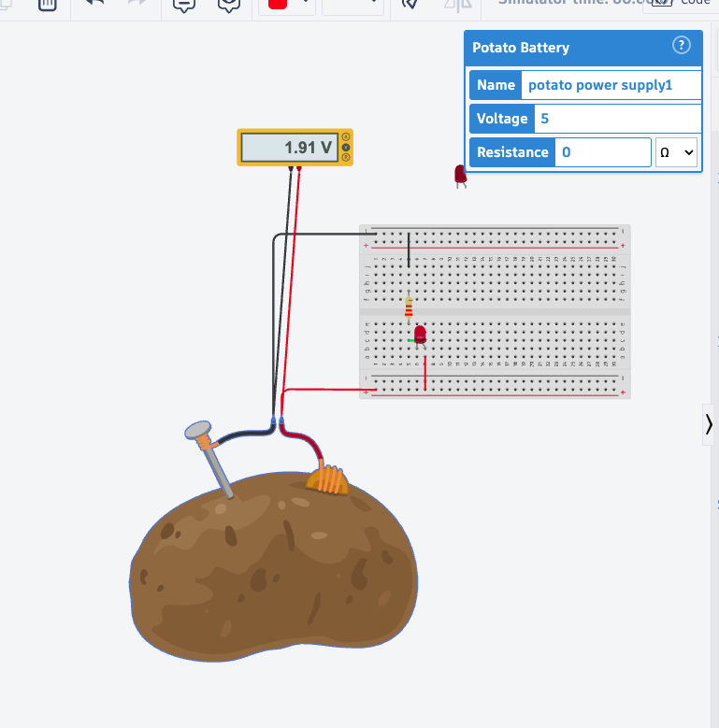719x728 pixels.
Task: Click the Delete trash icon in the toolbar
Action: 47,5
